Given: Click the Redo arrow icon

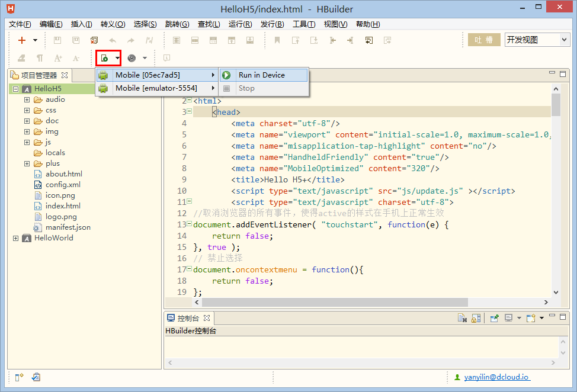Looking at the screenshot, I should pos(131,40).
